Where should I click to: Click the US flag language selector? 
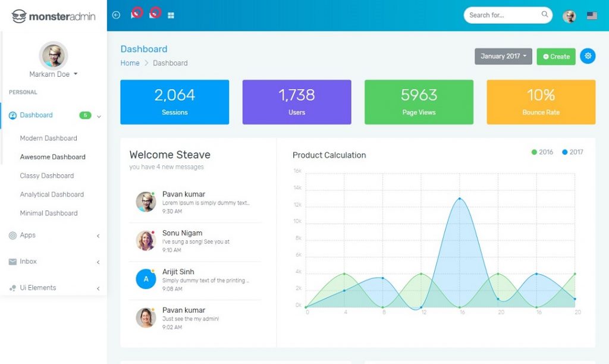[x=591, y=15]
